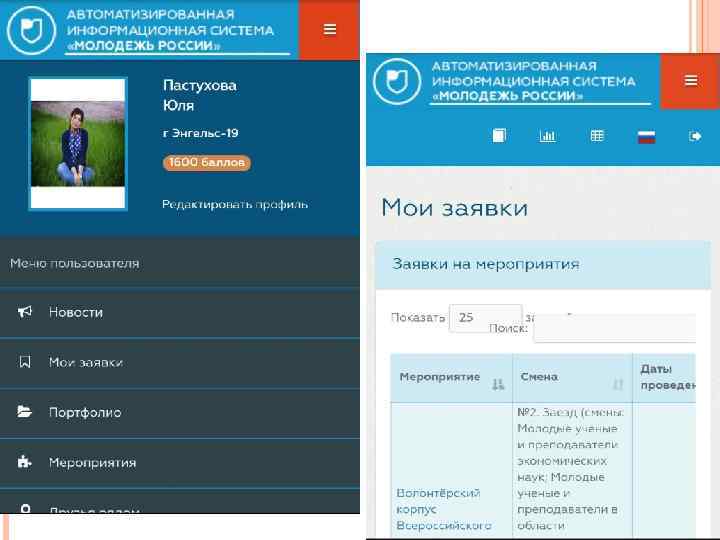720x540 pixels.
Task: Click the logout arrow icon
Action: tap(695, 136)
